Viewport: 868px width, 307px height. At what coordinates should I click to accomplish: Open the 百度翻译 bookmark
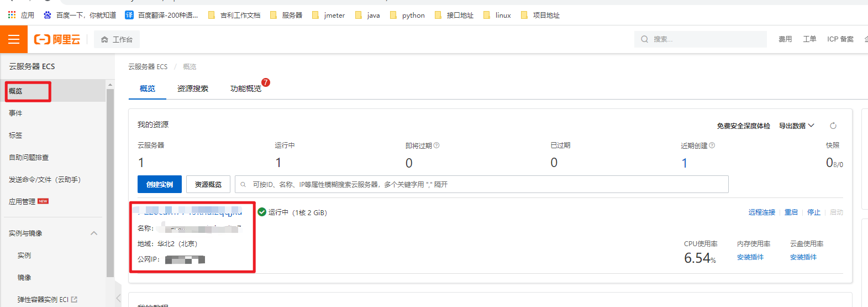point(161,15)
